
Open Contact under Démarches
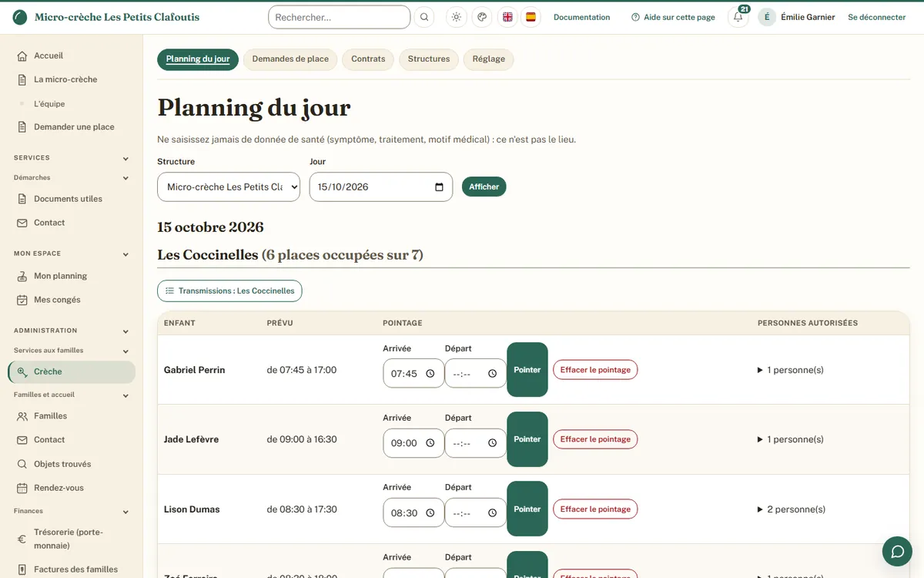pyautogui.click(x=72, y=223)
